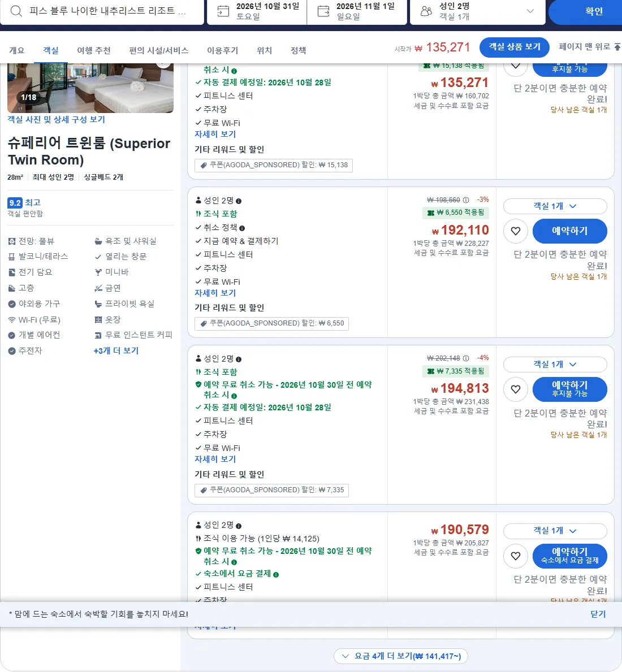Click info icon by 성인 2명 in ₩194,813 offer
The image size is (622, 672).
click(239, 359)
